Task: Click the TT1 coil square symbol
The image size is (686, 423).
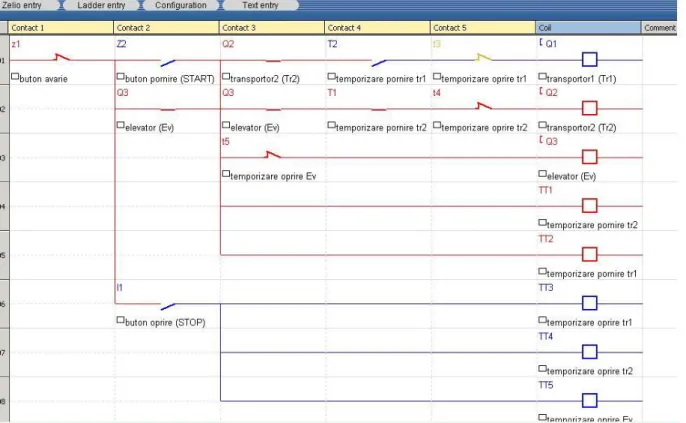Action: point(589,206)
